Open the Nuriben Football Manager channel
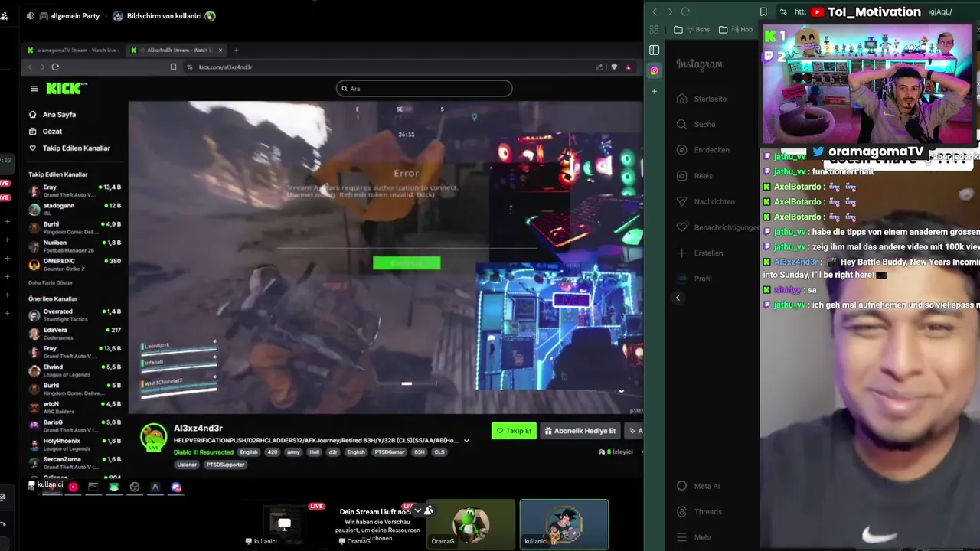The width and height of the screenshot is (980, 551). click(x=74, y=246)
